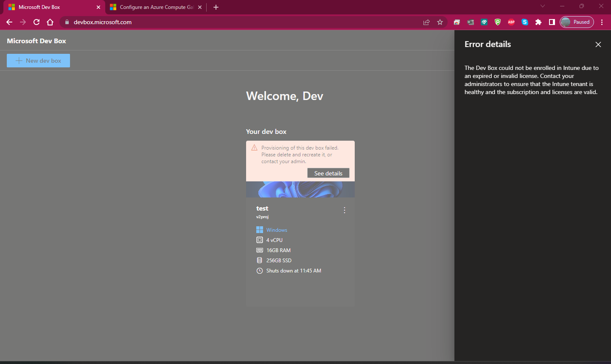Click the SSD storage icon
The image size is (611, 364).
pos(260,260)
